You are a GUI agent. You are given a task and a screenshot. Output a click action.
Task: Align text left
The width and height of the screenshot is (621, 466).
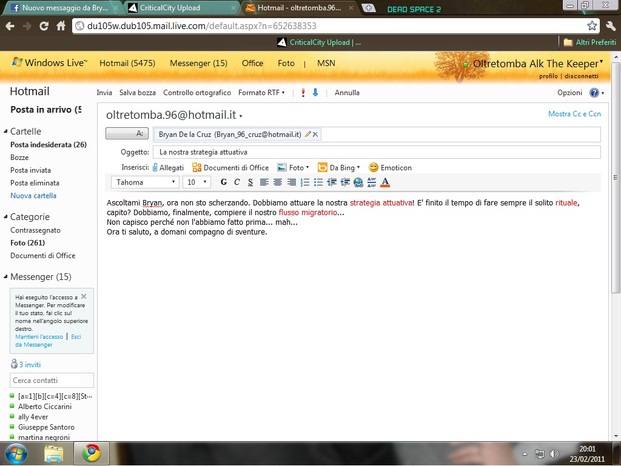coord(264,182)
